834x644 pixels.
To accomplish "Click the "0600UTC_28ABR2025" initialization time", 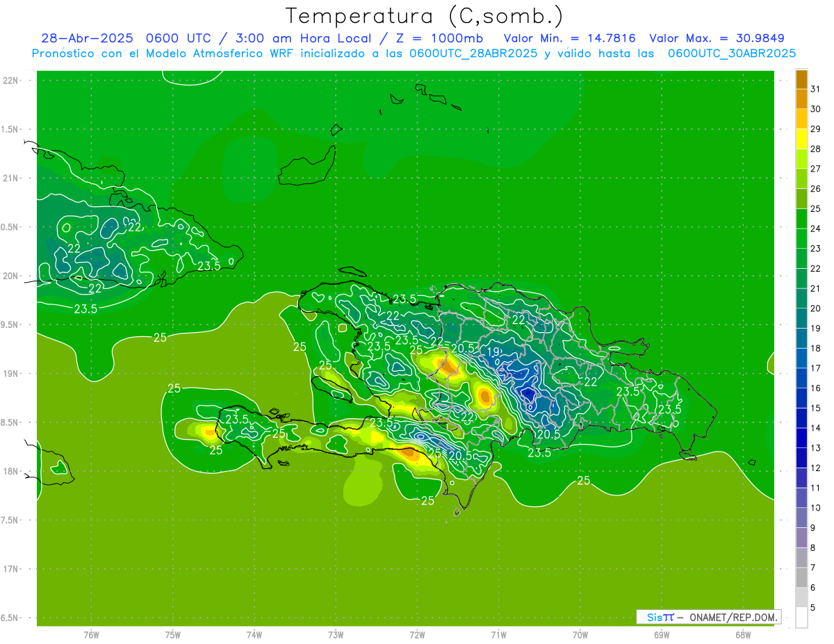I will (x=474, y=53).
